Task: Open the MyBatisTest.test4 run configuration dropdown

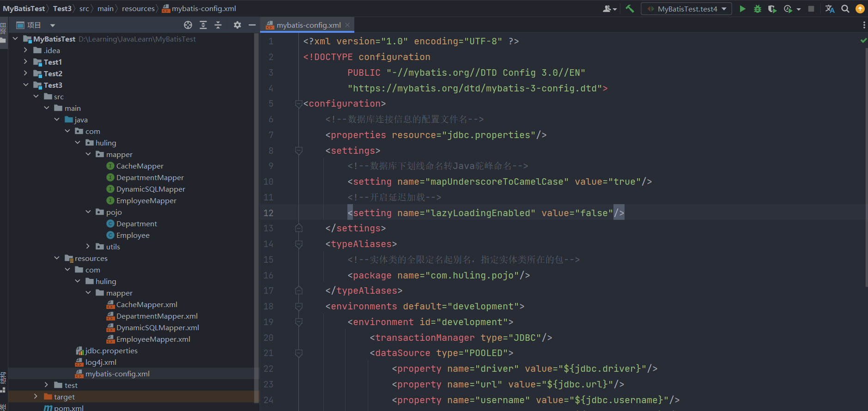Action: pyautogui.click(x=686, y=9)
